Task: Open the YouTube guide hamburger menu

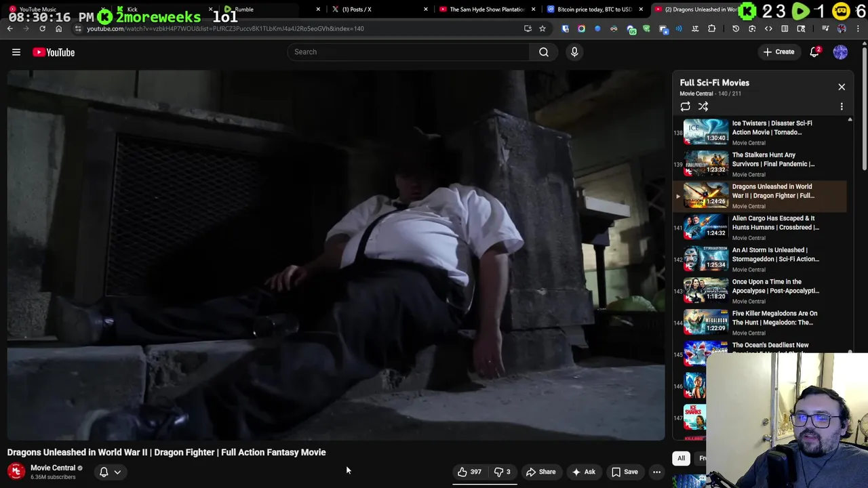Action: pos(16,52)
